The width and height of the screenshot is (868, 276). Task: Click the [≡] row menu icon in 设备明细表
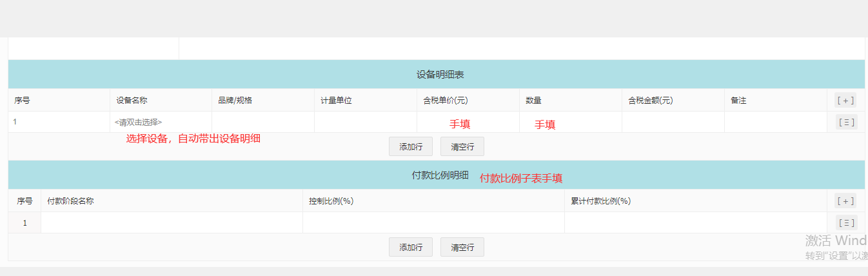[845, 122]
